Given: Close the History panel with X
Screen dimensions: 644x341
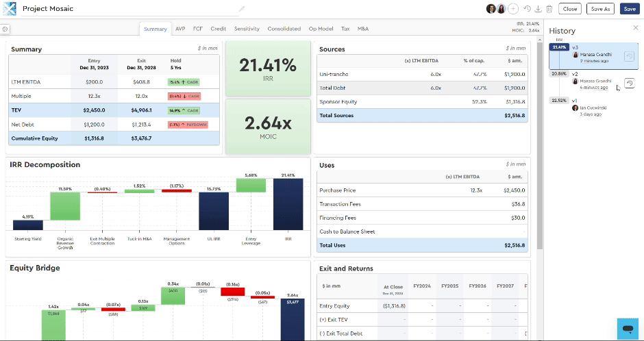Looking at the screenshot, I should click(x=635, y=28).
